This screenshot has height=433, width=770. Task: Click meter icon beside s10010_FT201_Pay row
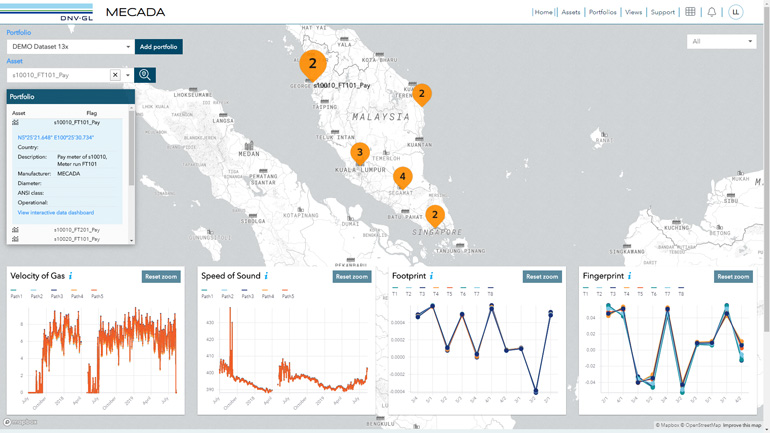tap(15, 229)
